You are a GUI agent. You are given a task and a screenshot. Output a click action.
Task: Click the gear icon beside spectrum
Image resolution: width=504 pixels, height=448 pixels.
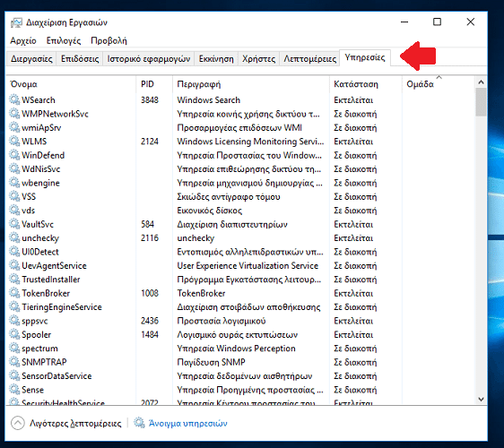pyautogui.click(x=14, y=349)
